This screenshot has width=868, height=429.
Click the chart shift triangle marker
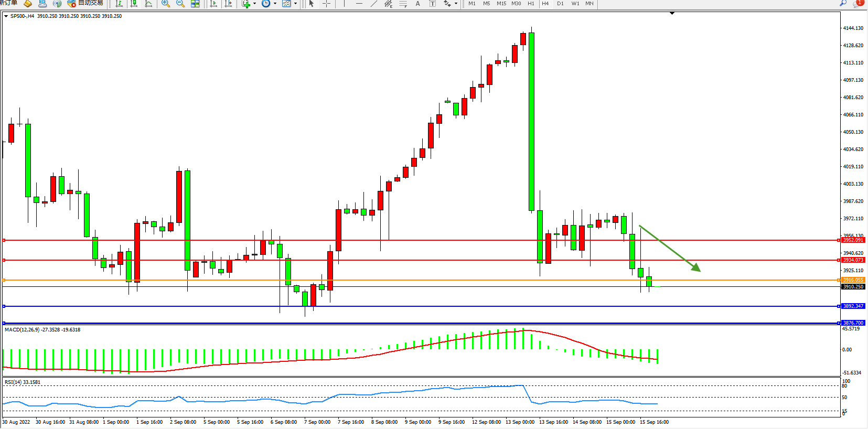point(672,14)
